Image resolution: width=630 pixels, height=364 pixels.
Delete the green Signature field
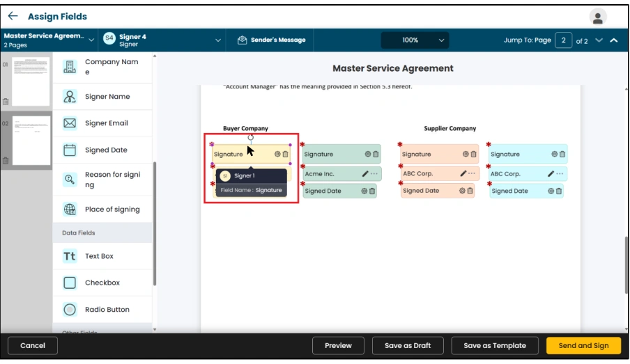[x=376, y=154]
